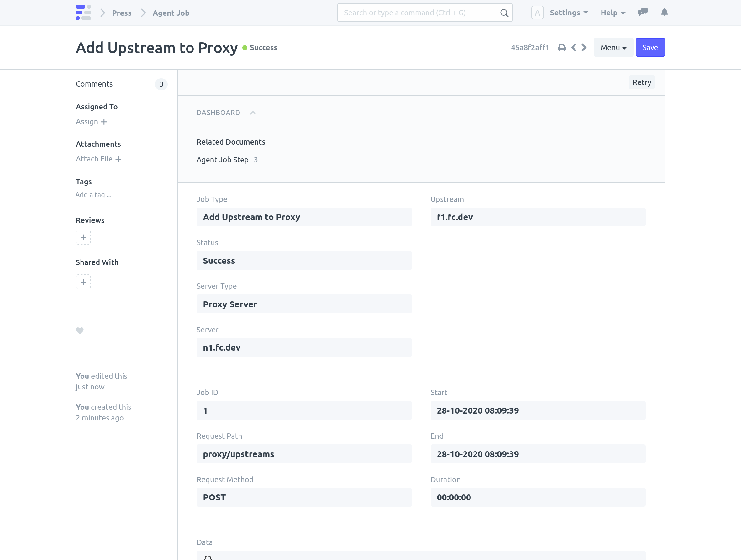Open the chat message icon in the navbar
This screenshot has height=560, width=741.
643,13
